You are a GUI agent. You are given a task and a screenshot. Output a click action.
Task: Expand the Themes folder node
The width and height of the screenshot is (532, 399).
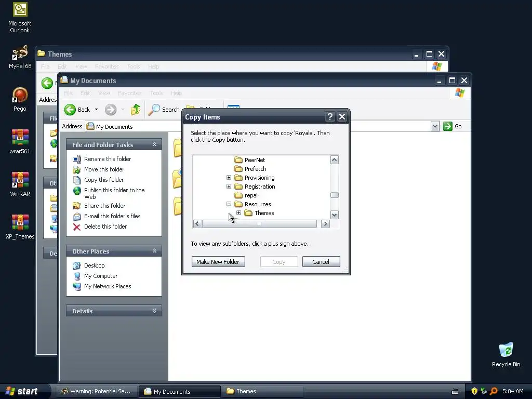pos(239,212)
